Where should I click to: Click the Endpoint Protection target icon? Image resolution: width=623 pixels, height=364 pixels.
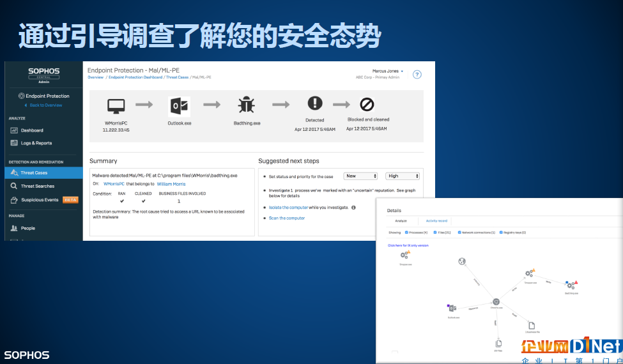click(x=22, y=96)
